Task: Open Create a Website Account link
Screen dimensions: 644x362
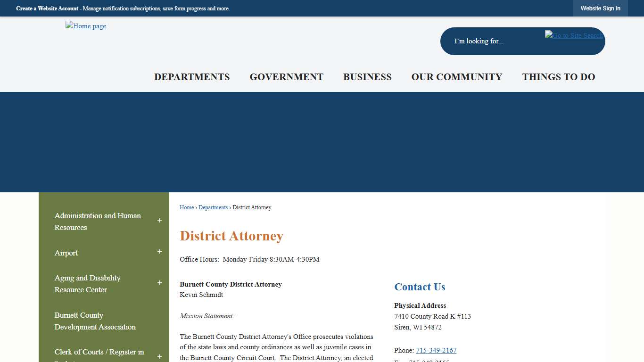Action: tap(47, 8)
